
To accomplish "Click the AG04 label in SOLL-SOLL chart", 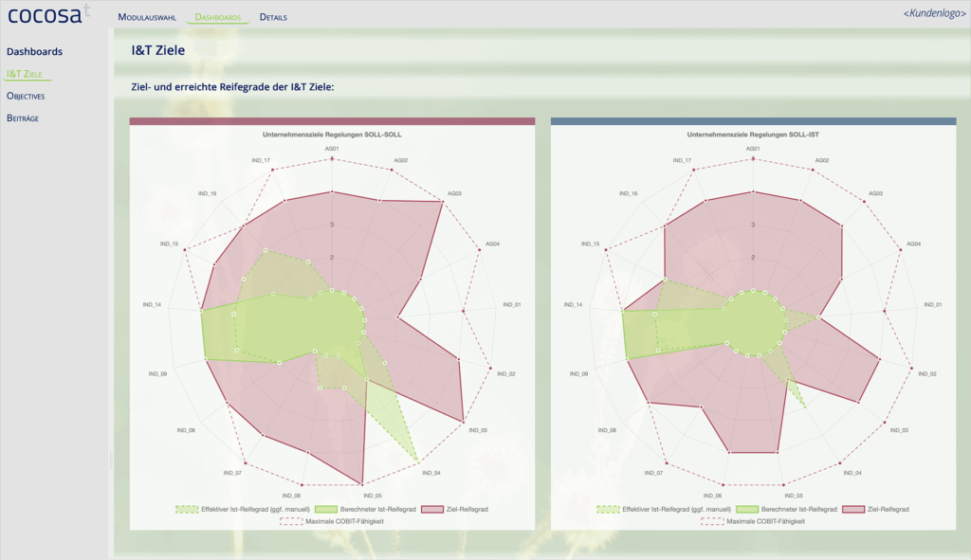I will [492, 244].
